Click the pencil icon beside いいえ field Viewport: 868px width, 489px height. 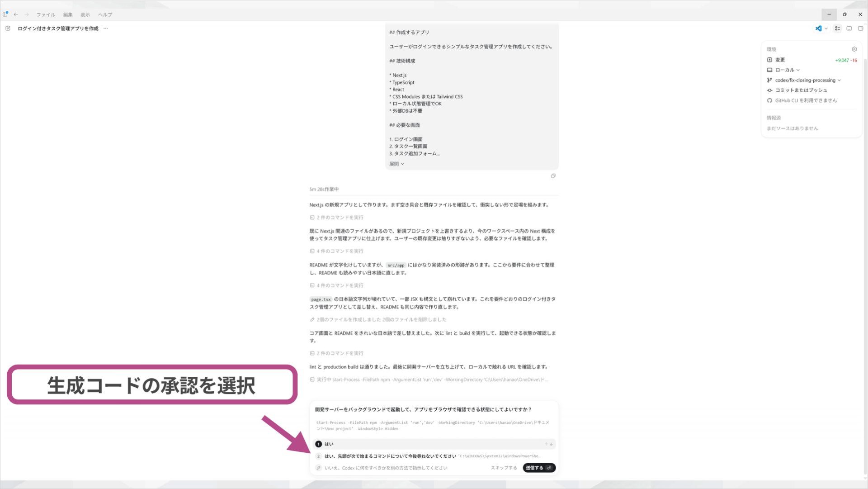click(318, 468)
